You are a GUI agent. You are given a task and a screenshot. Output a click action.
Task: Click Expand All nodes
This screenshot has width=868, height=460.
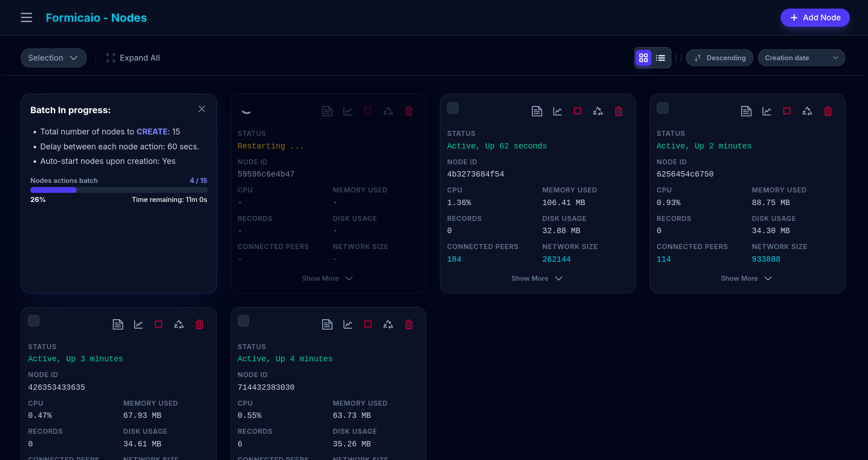(133, 58)
